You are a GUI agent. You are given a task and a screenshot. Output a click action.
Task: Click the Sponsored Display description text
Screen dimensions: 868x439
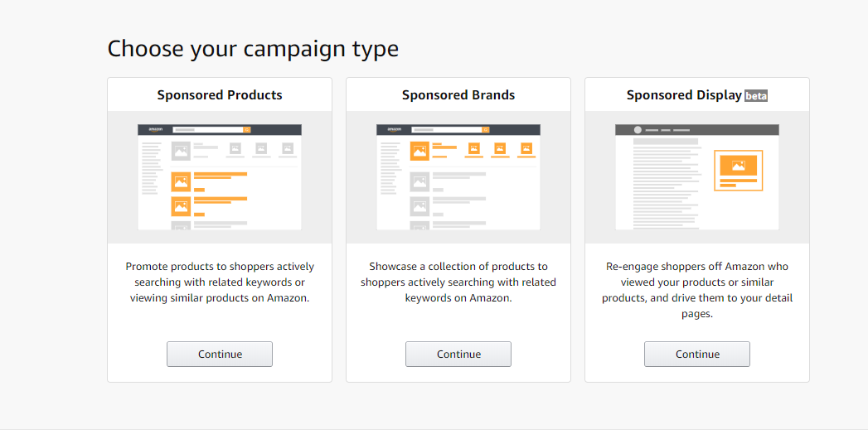point(697,290)
